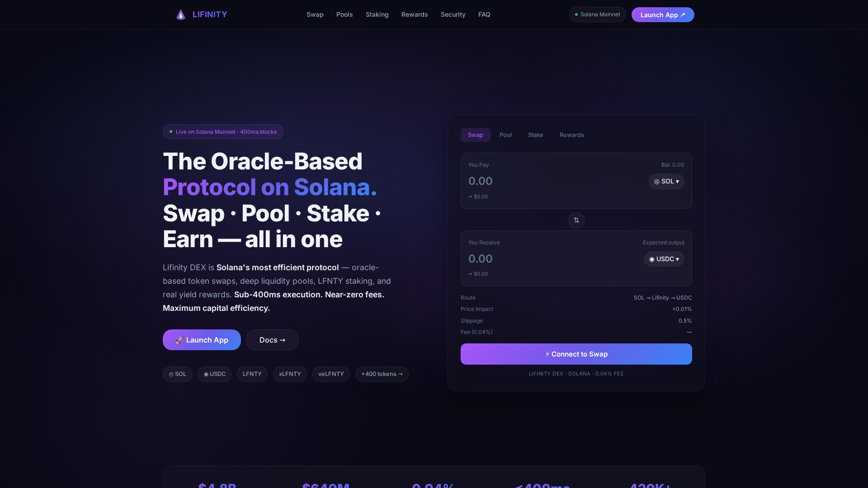Open the Staking navigation link
Image resolution: width=868 pixels, height=488 pixels.
[x=377, y=14]
